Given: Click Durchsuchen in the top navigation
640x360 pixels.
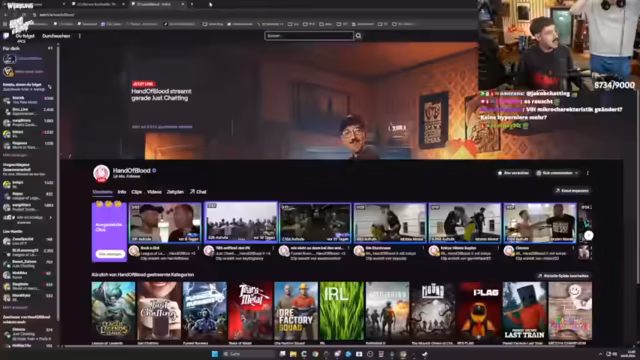Looking at the screenshot, I should pos(56,36).
